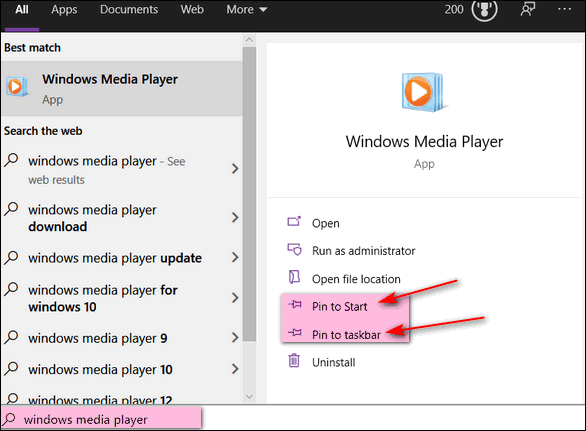Screen dimensions: 586x431
Task: Expand 'windows media player 10' chevron
Action: 235,369
